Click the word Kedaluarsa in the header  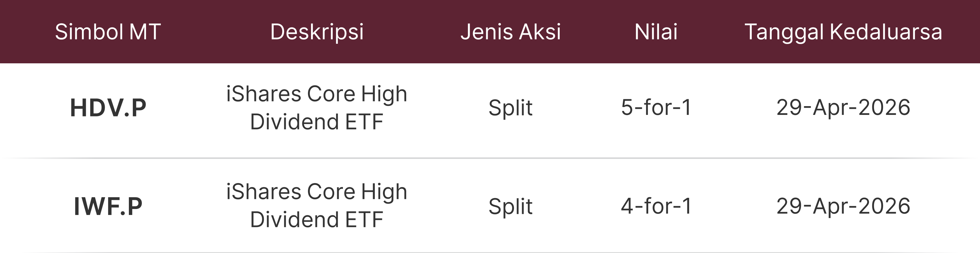(x=886, y=32)
